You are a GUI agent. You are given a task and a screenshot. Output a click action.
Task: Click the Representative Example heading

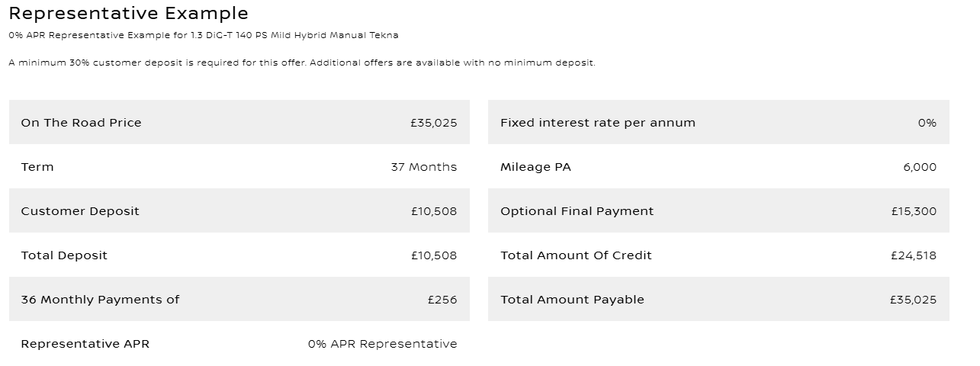click(128, 14)
